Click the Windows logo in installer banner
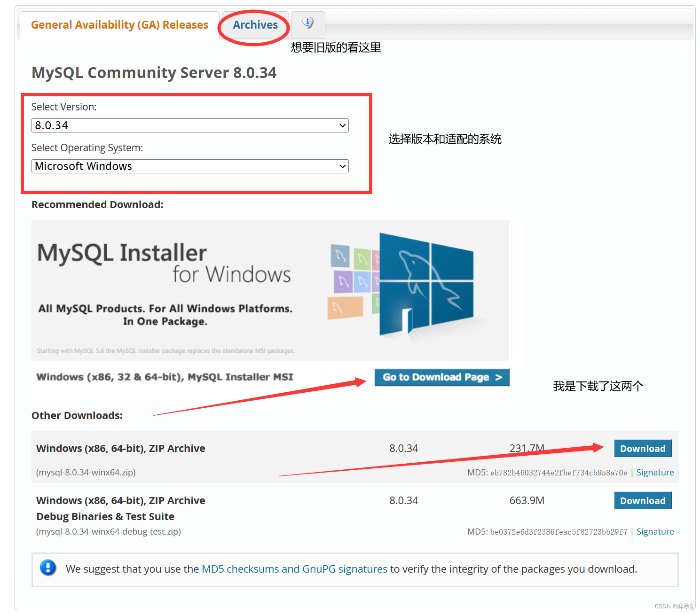 (425, 285)
